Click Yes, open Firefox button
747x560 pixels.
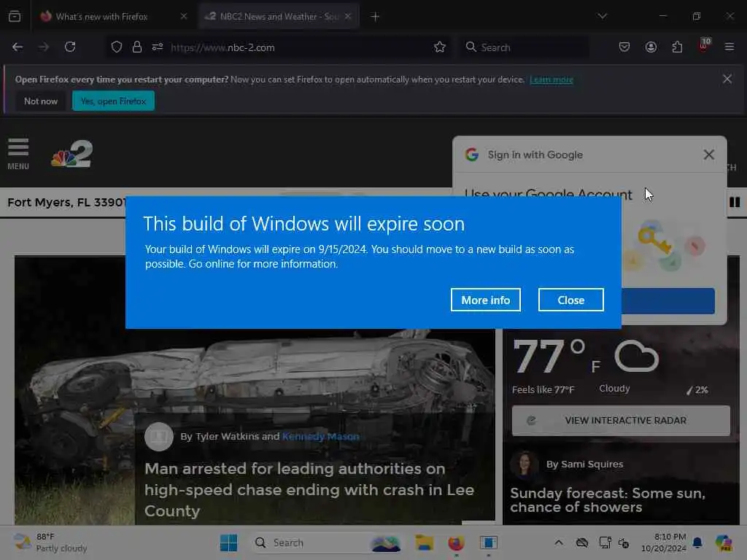click(113, 101)
